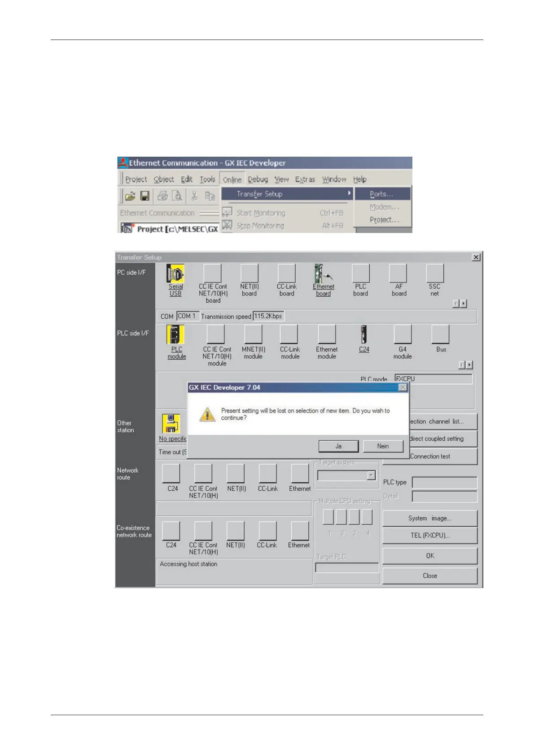The image size is (534, 756).
Task: Click OK in Transfer Setup
Action: click(430, 556)
